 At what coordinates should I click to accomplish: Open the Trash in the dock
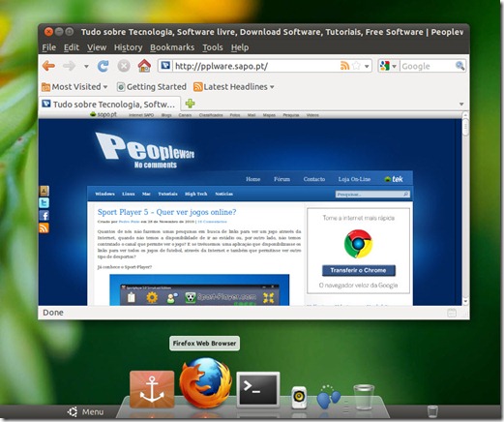[364, 397]
